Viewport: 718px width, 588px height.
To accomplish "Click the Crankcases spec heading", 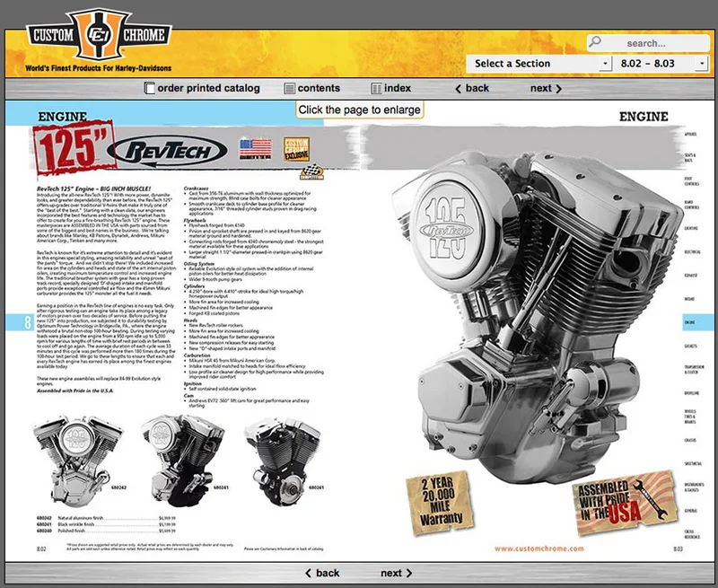I will click(196, 189).
